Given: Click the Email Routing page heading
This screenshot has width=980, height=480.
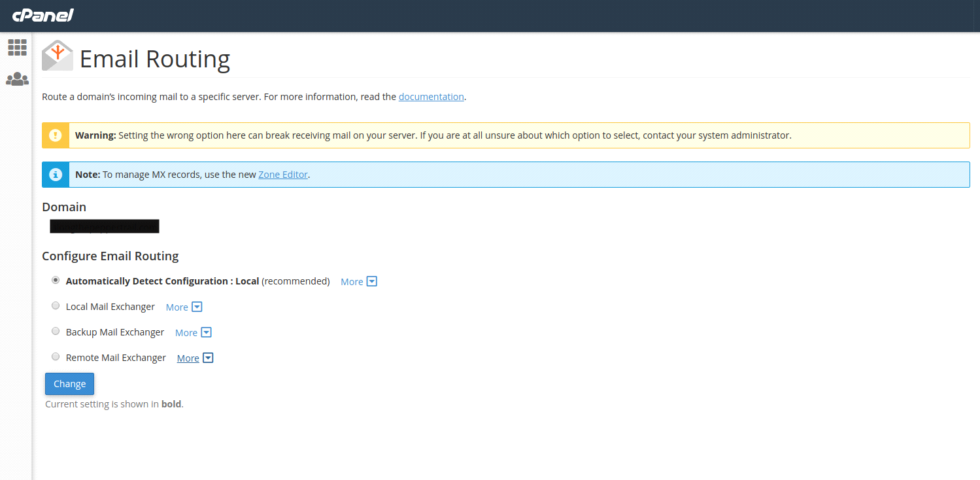Looking at the screenshot, I should pyautogui.click(x=154, y=60).
